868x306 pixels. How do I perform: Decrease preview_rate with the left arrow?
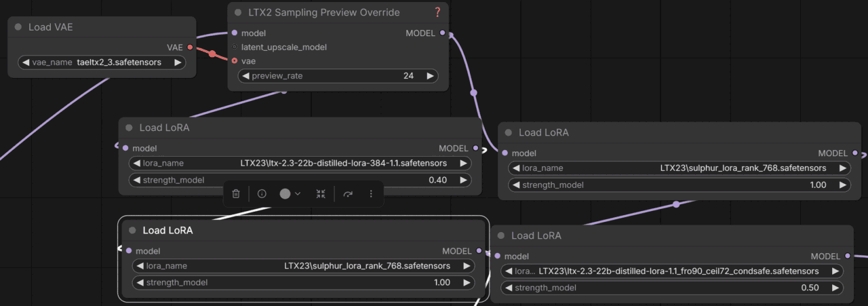pyautogui.click(x=245, y=76)
